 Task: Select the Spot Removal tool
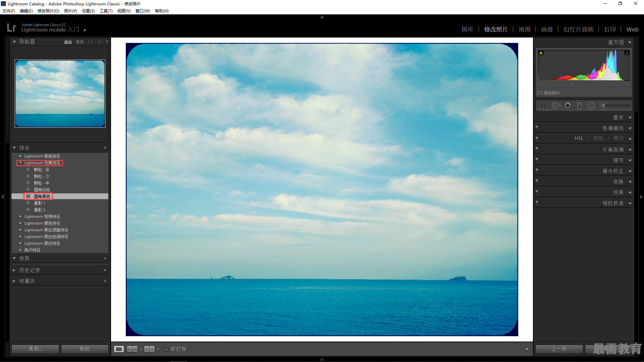click(x=556, y=106)
